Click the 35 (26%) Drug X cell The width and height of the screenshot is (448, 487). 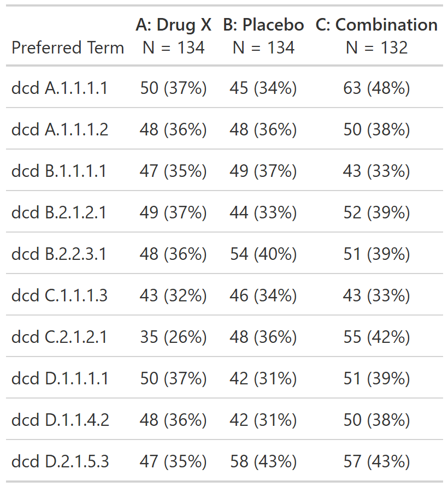(x=174, y=337)
